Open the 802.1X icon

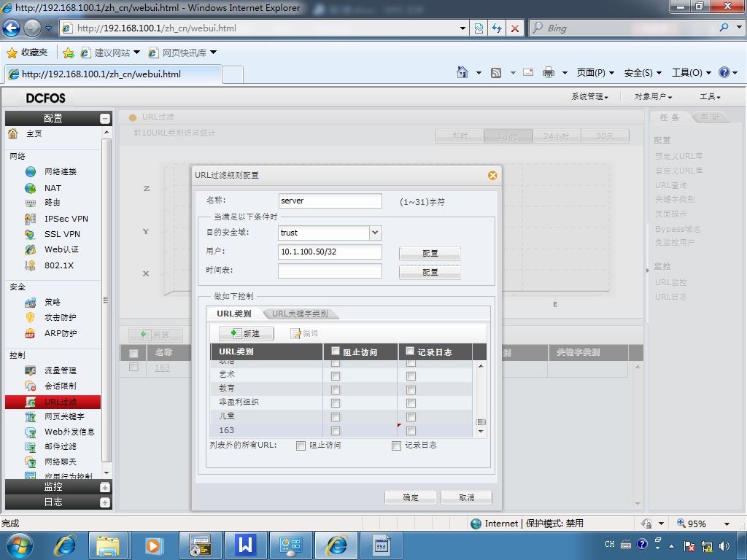click(31, 265)
